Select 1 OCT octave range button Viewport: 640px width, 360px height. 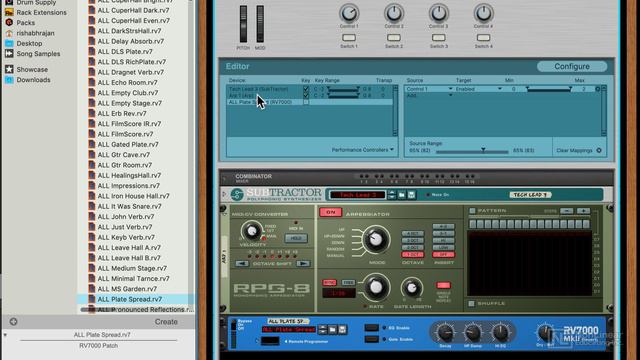(x=413, y=255)
